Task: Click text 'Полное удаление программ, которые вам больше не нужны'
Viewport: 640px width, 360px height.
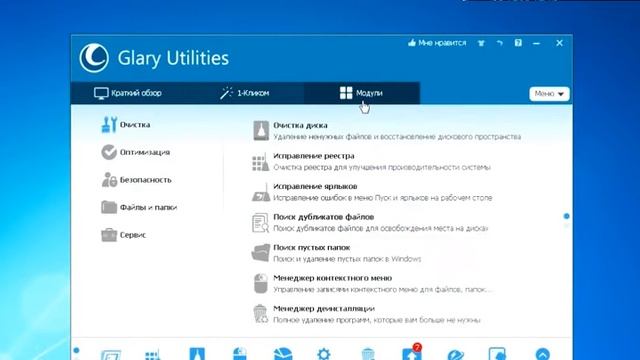Action: pyautogui.click(x=377, y=320)
